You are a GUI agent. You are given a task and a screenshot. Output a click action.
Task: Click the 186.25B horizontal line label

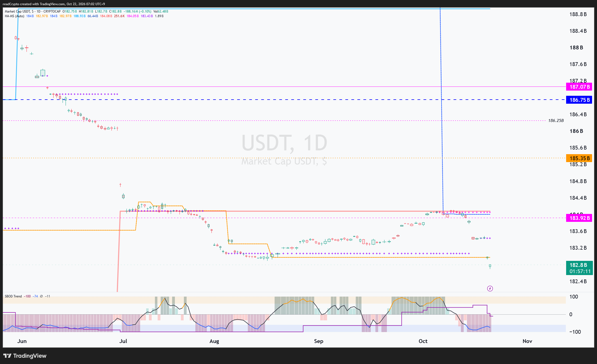point(556,121)
